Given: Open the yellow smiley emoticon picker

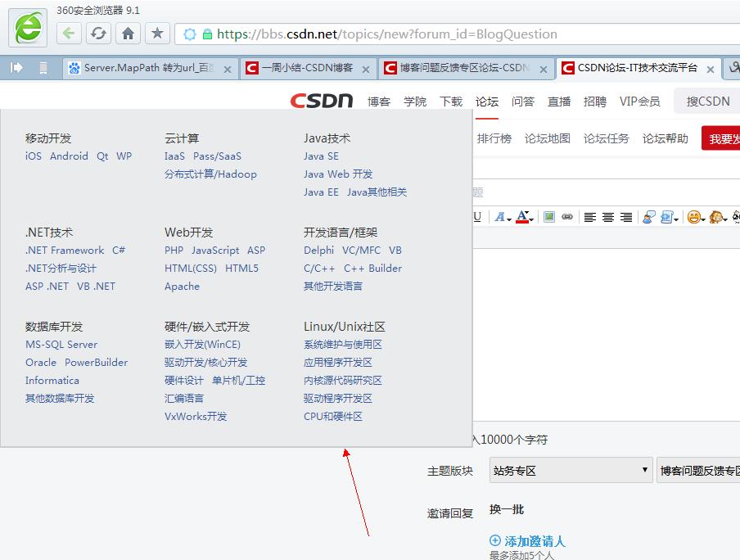Looking at the screenshot, I should [x=696, y=217].
